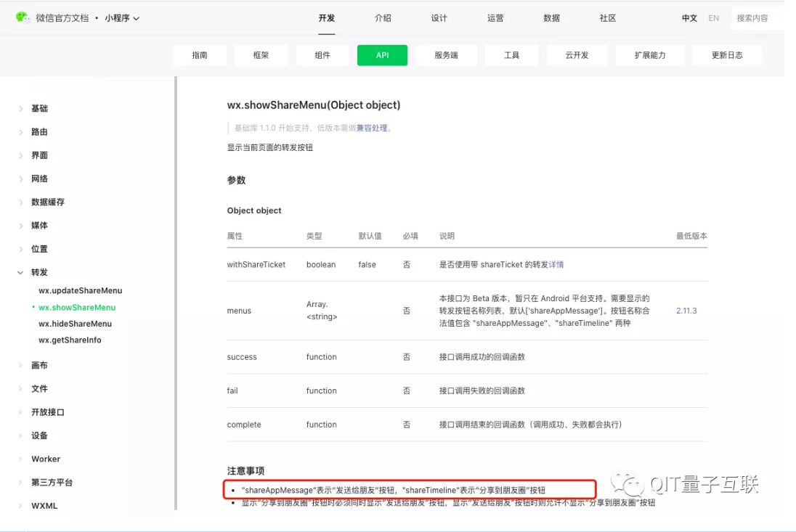Expand the 基础 sidebar category
This screenshot has width=796, height=532.
tap(39, 109)
